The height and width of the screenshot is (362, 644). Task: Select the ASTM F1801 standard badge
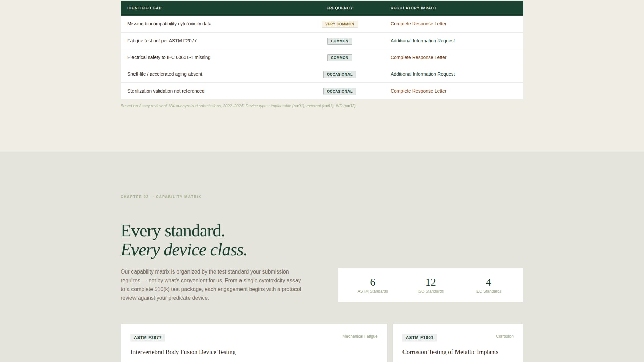point(420,338)
